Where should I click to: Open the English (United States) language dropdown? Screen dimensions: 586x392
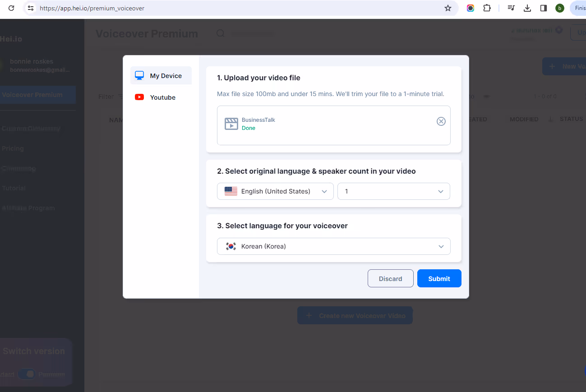(x=275, y=191)
